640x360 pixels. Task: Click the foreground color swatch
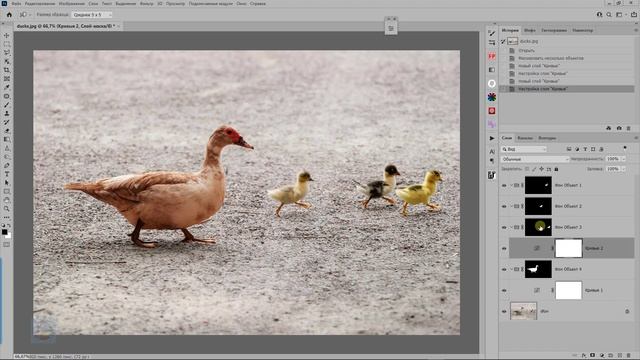(x=4, y=232)
